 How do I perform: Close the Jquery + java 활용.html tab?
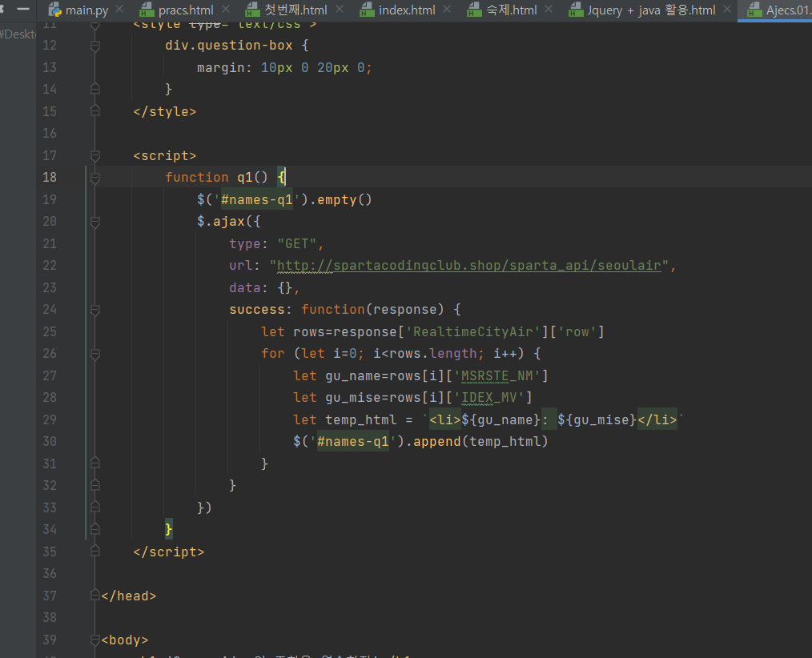[727, 10]
